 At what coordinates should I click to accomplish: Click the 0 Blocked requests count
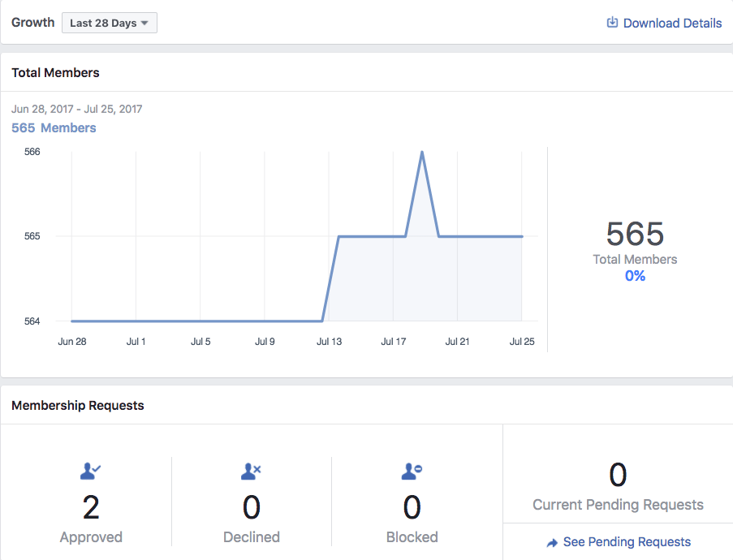412,507
